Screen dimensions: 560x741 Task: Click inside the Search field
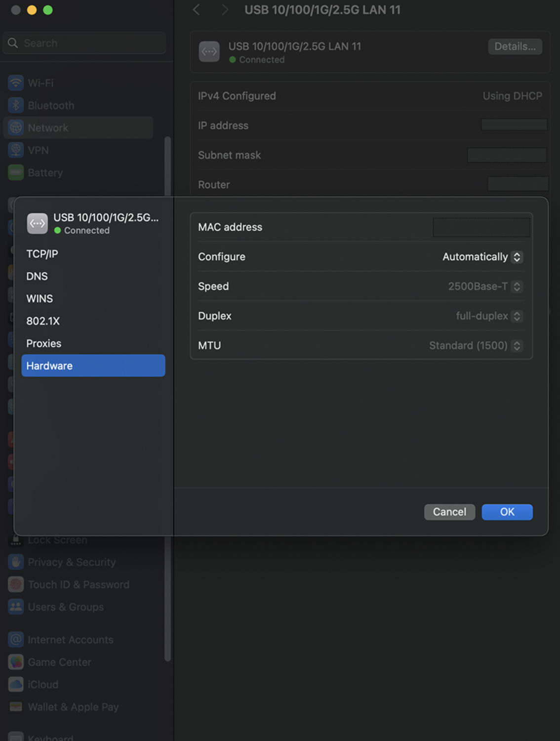tap(84, 43)
